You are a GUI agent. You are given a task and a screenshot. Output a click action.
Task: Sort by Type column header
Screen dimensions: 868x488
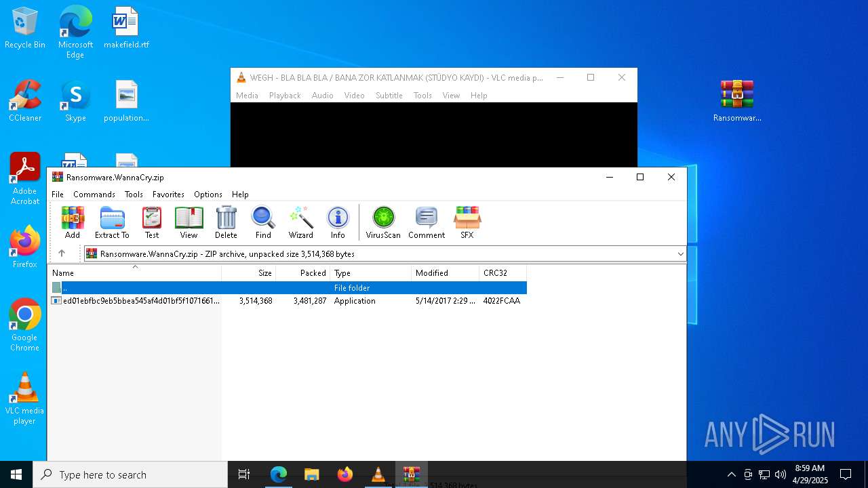pos(371,273)
